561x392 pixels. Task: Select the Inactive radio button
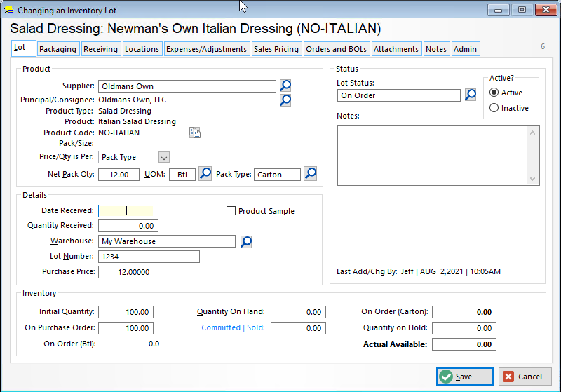[x=494, y=108]
